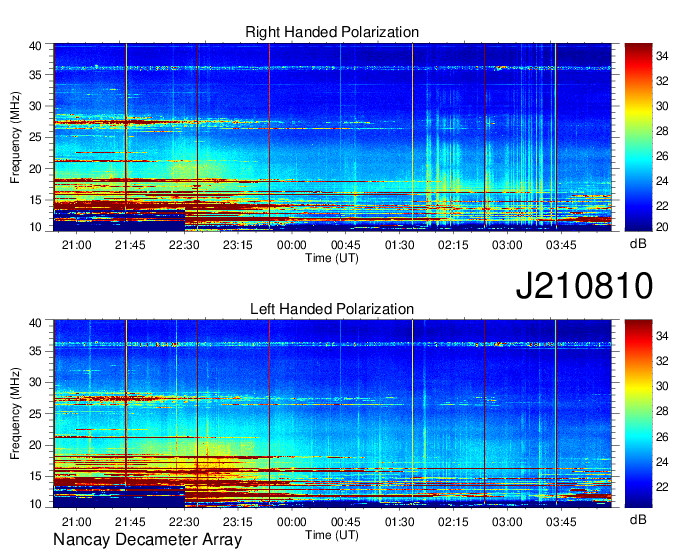Click the 22:30 tick under Left Handed plot

pyautogui.click(x=184, y=522)
